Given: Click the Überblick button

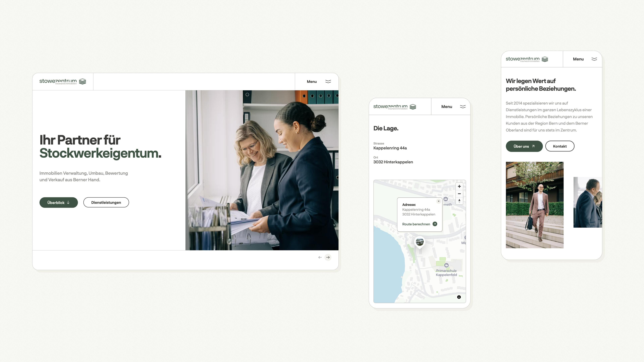Looking at the screenshot, I should click(59, 202).
